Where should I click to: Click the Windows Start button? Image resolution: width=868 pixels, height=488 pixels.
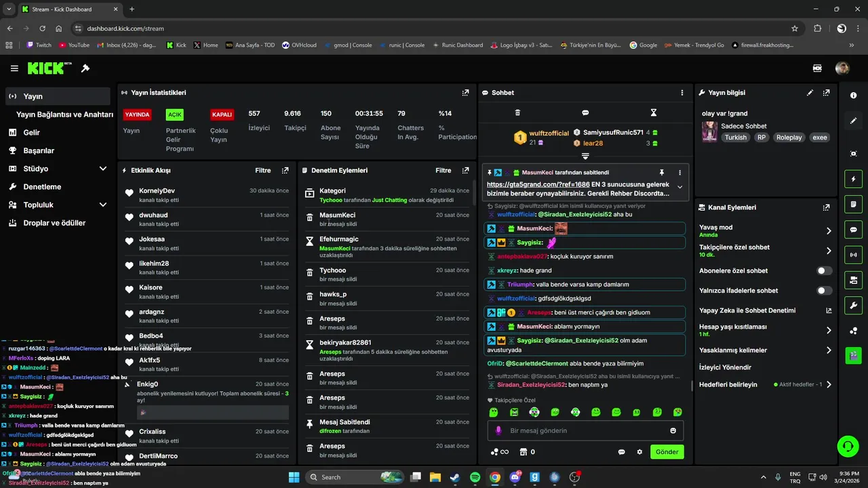point(294,477)
